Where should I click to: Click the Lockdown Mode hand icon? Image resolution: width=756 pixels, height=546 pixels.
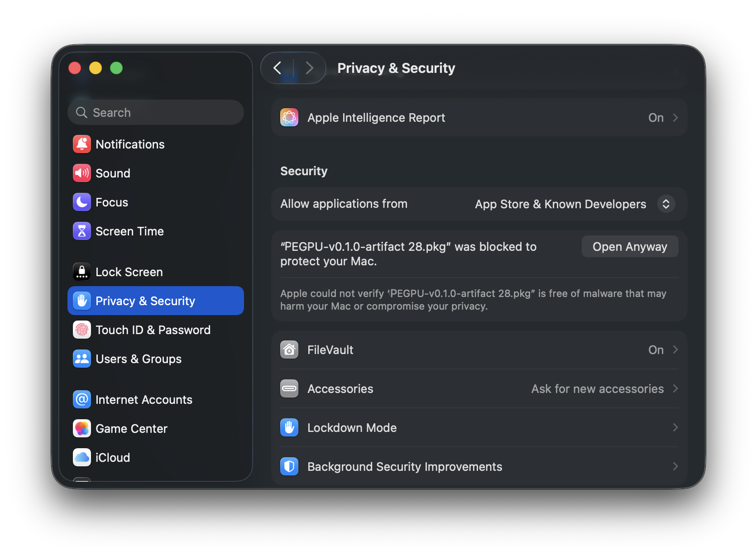pyautogui.click(x=289, y=428)
